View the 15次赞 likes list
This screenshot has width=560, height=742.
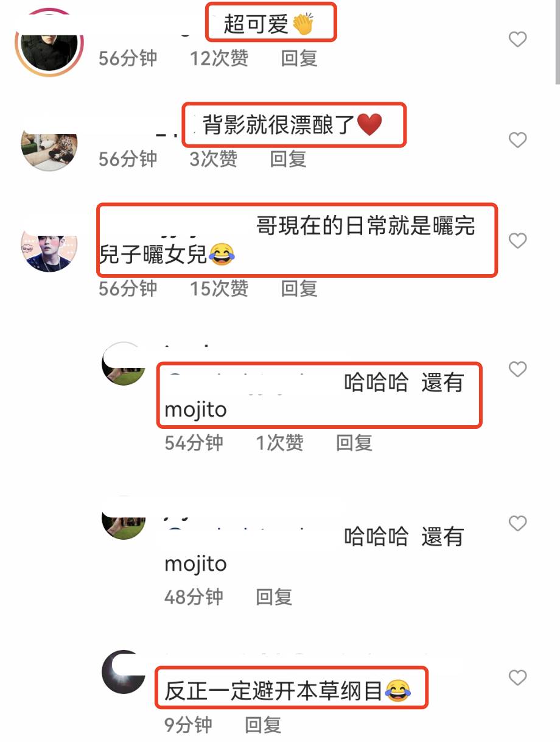[x=219, y=288]
